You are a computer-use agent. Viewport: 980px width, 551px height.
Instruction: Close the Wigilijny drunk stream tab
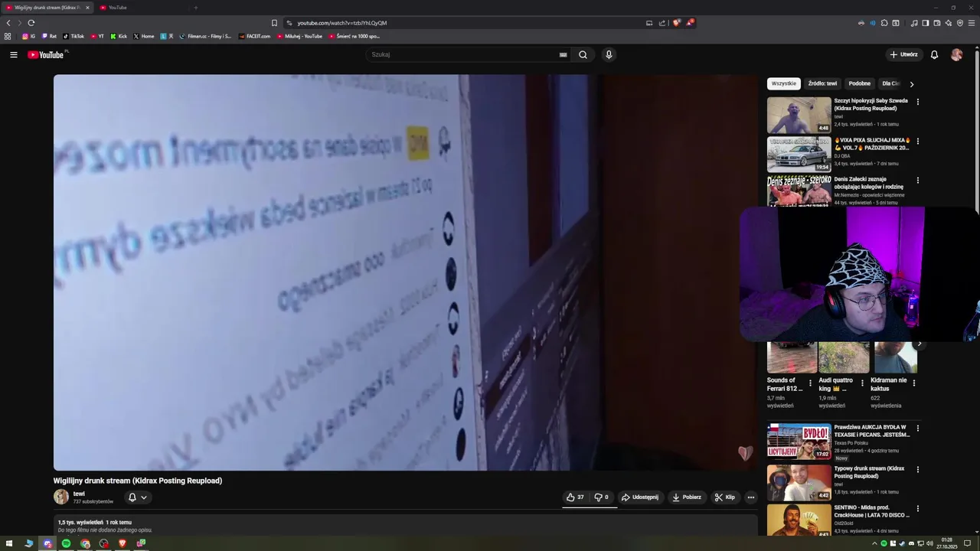coord(87,8)
